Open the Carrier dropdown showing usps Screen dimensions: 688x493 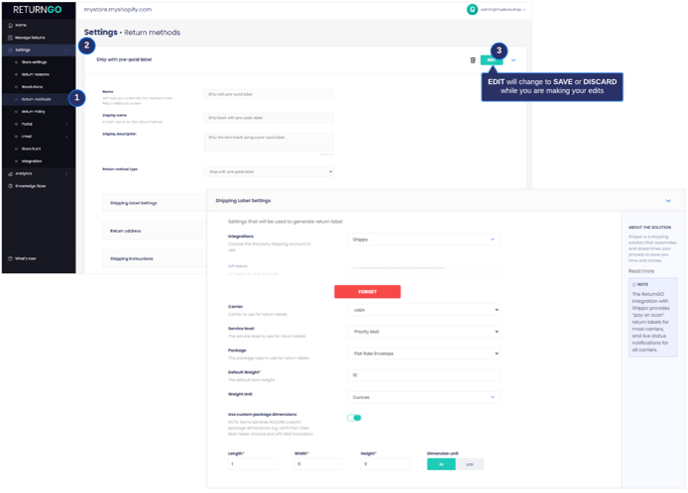point(424,310)
